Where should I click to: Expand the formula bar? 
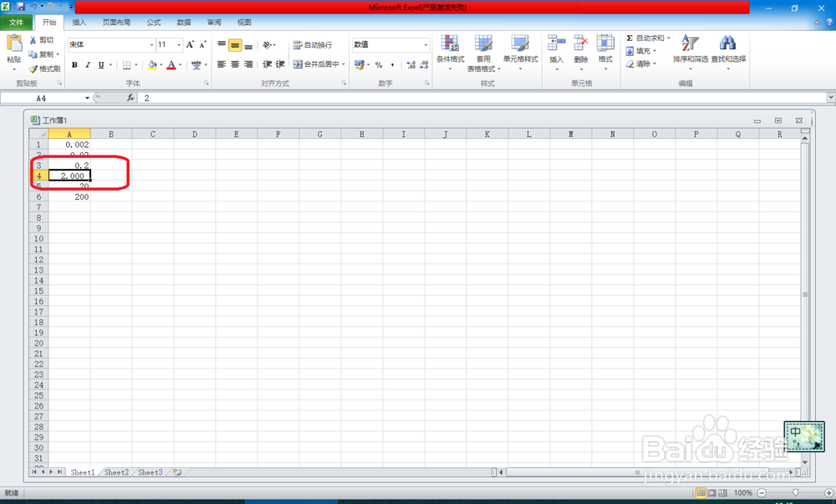(831, 97)
